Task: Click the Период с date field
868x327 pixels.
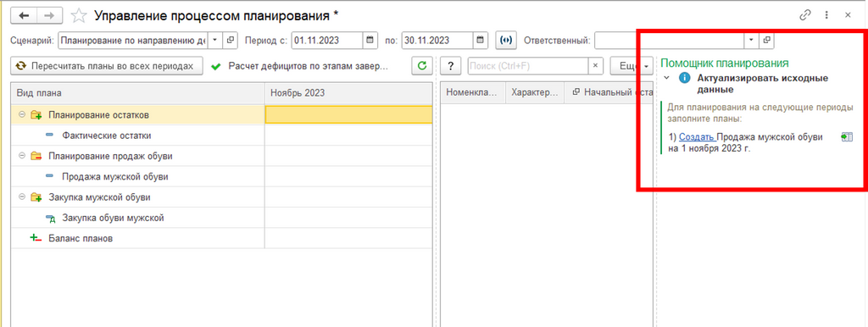Action: (x=327, y=40)
